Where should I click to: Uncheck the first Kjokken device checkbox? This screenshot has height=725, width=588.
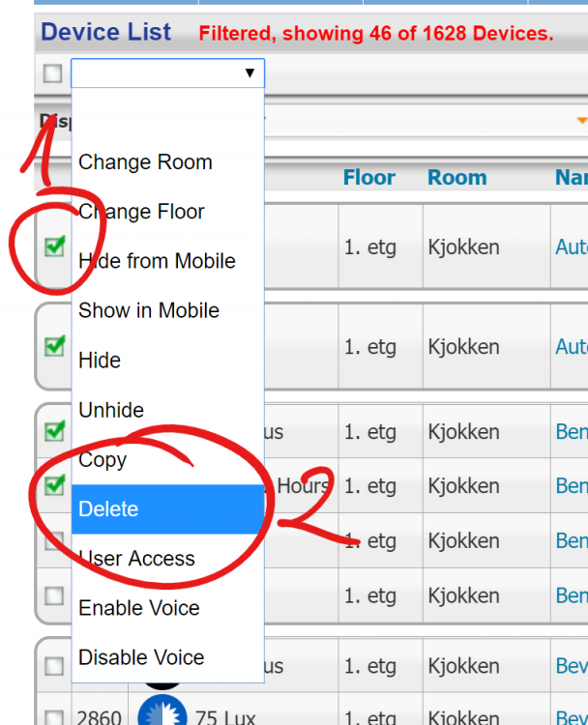pos(55,246)
